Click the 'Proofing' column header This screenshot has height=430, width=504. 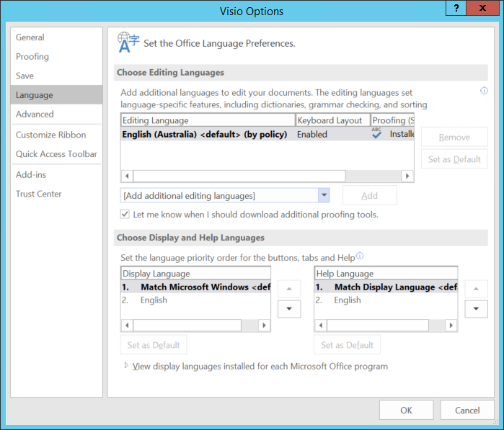tap(392, 120)
